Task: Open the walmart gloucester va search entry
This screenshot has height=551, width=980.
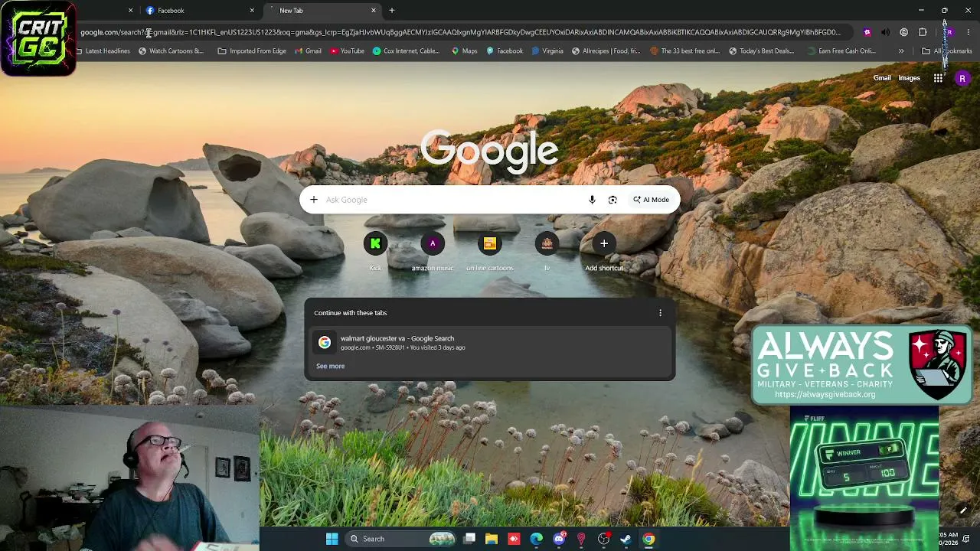Action: click(490, 343)
